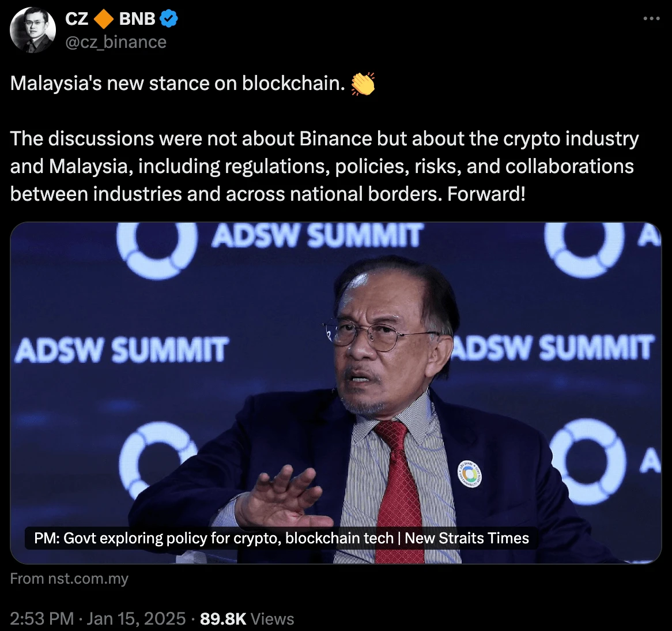Click the blue verified checkmark badge
Viewport: 672px width, 631px height.
coord(169,19)
